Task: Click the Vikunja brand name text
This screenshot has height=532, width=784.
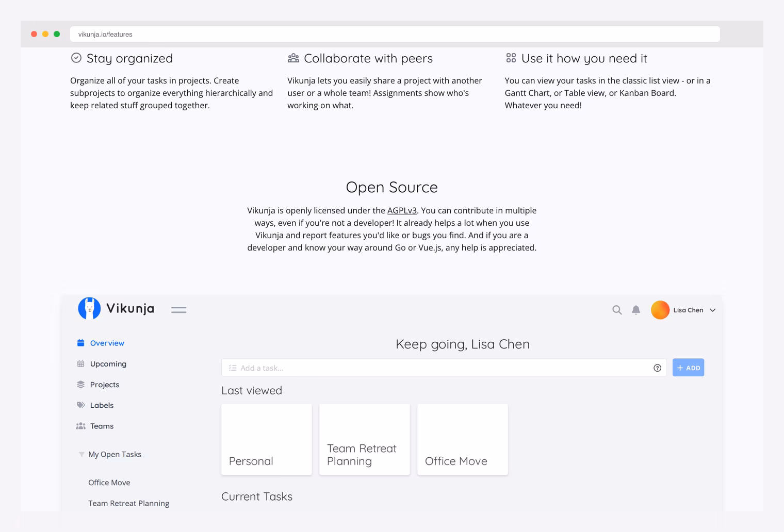Action: [x=130, y=308]
